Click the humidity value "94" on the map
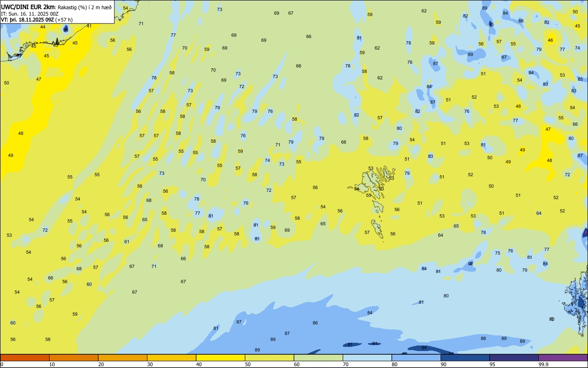 click(424, 348)
